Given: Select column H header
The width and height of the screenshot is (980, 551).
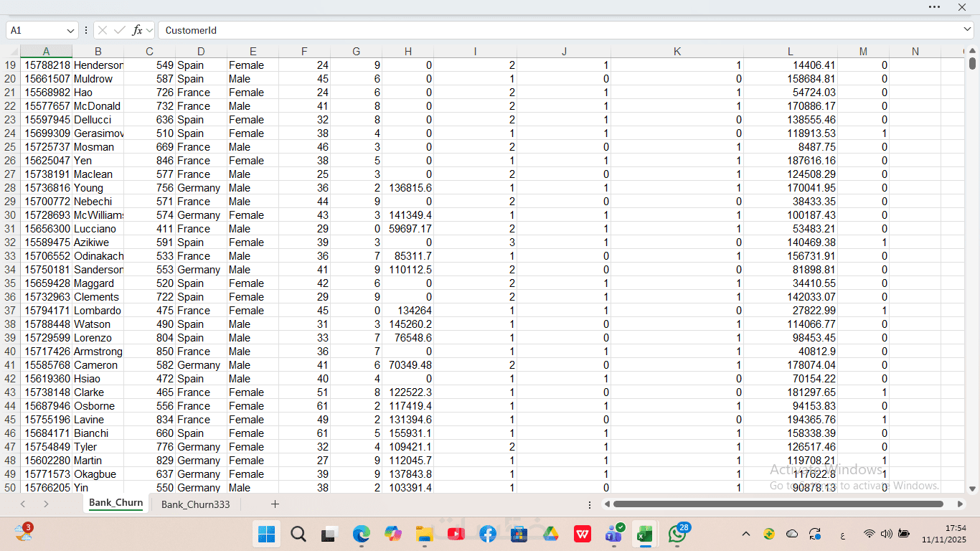Looking at the screenshot, I should tap(407, 52).
